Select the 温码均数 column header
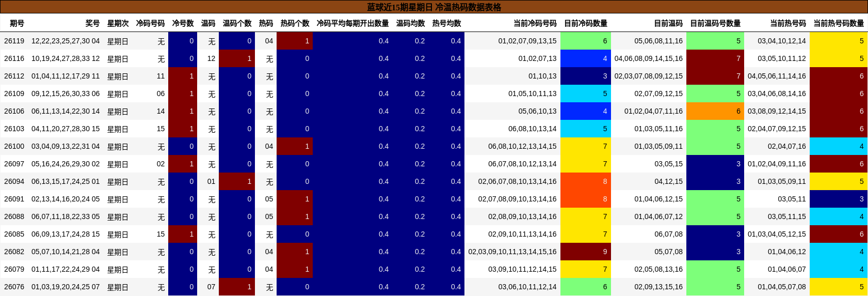Viewport: 868px width, 296px height. coord(410,23)
